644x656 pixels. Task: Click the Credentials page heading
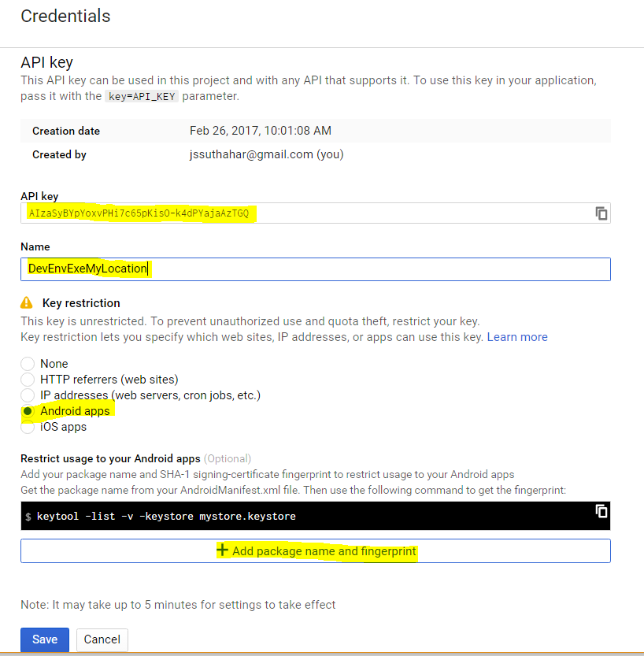[x=65, y=17]
